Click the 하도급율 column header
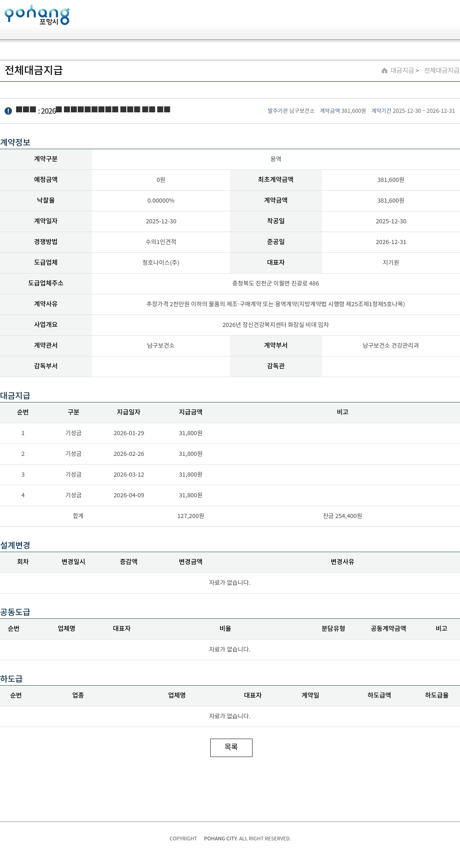This screenshot has width=460, height=868. [x=437, y=695]
